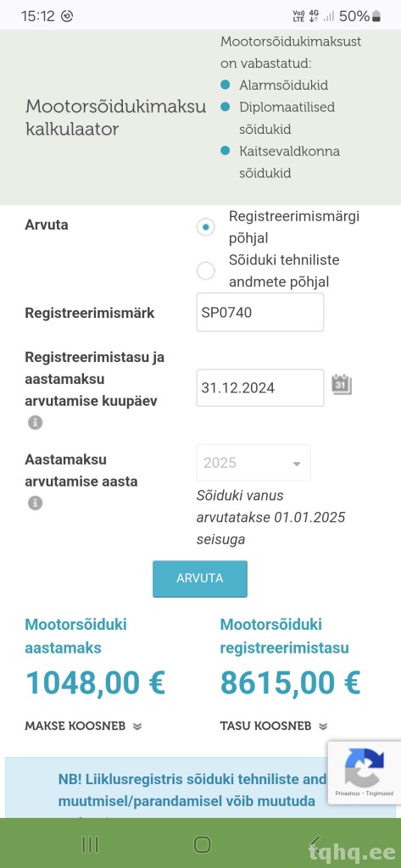The height and width of the screenshot is (868, 401).
Task: Show info about registration fee calculation date
Action: [35, 423]
